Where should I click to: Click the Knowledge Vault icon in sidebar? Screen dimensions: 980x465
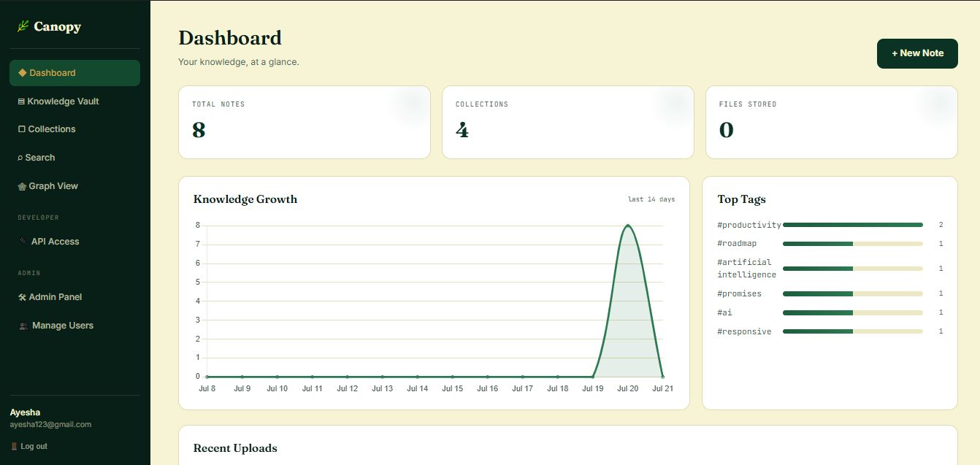click(x=21, y=101)
